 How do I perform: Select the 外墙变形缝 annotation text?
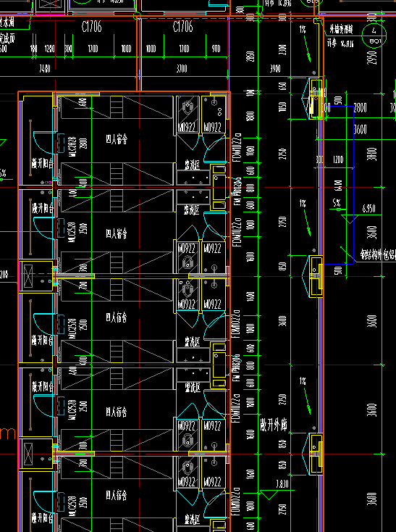click(342, 30)
